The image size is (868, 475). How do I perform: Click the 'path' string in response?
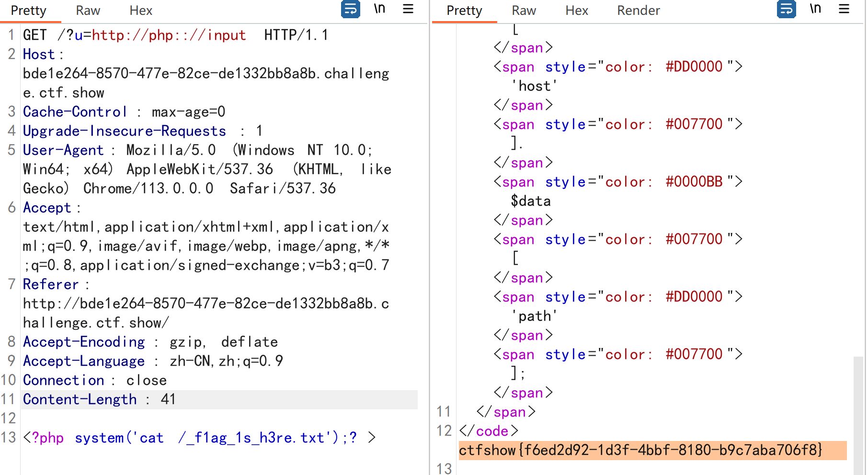(534, 316)
